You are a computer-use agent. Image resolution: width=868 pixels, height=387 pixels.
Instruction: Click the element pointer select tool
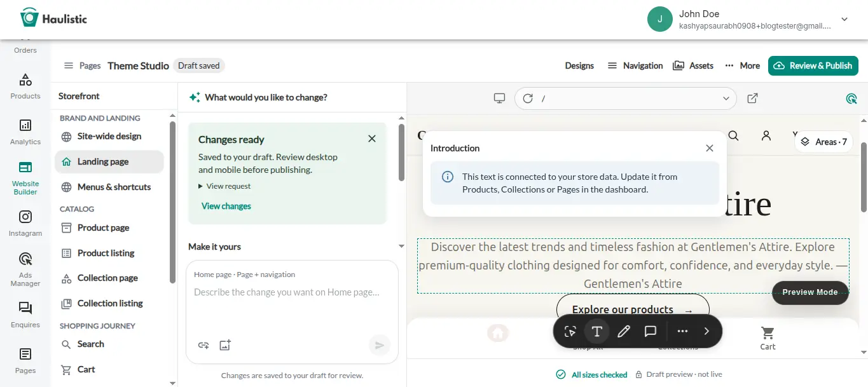coord(570,331)
